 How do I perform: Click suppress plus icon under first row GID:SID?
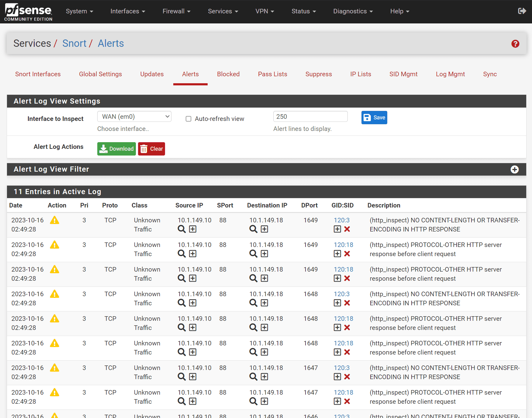pyautogui.click(x=337, y=229)
